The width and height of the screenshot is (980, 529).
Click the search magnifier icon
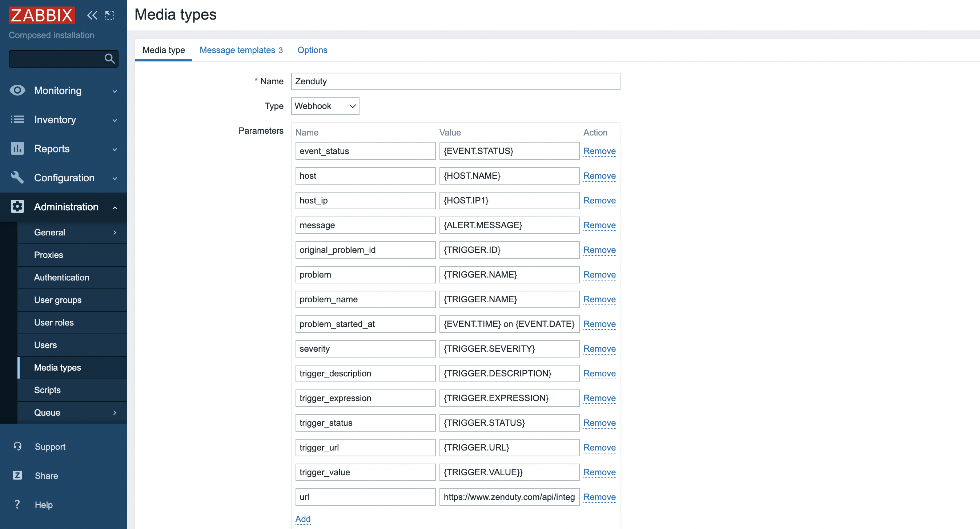(109, 58)
